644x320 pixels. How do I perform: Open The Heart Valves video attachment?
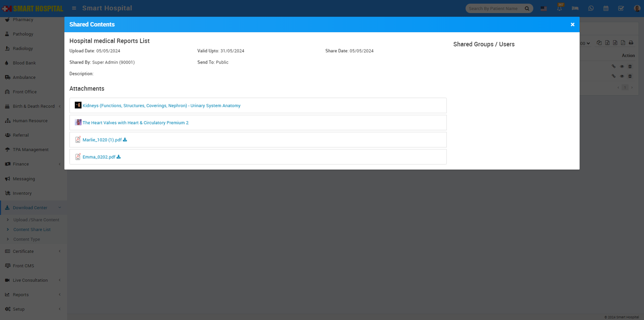(135, 123)
